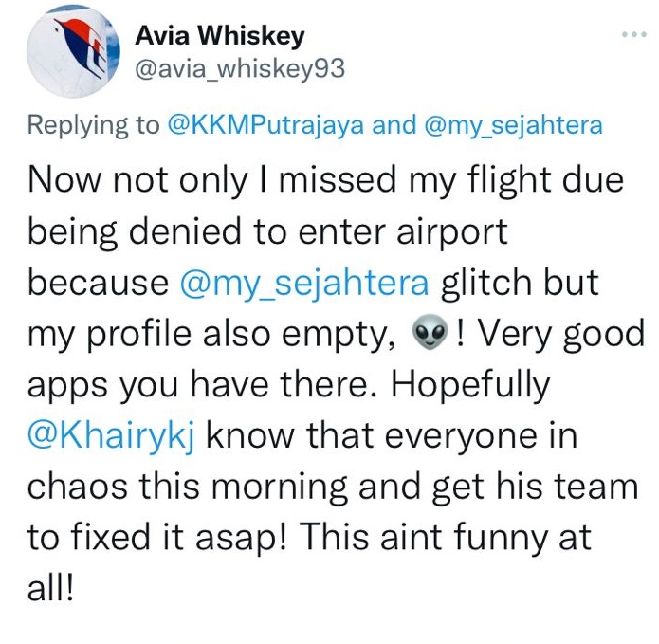Open the Avia Whiskey display name
659x644 pixels.
click(x=221, y=37)
